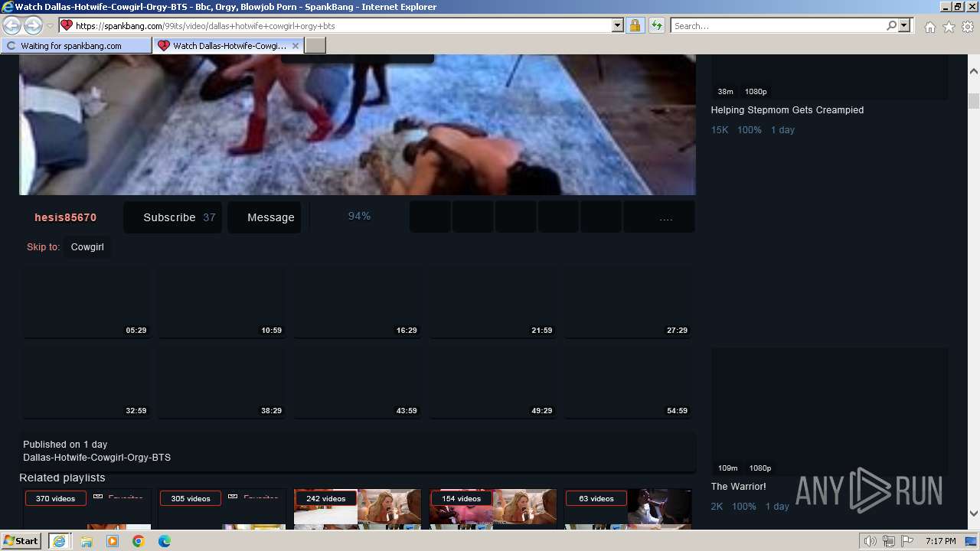Open the Home page icon
Image resolution: width=980 pixels, height=551 pixels.
pos(929,27)
